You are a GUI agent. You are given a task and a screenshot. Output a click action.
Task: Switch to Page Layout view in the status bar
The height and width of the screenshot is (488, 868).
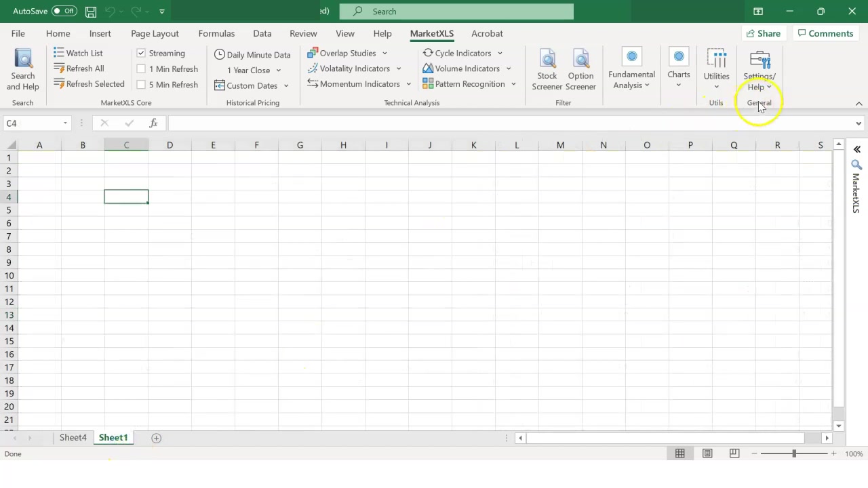[707, 453]
